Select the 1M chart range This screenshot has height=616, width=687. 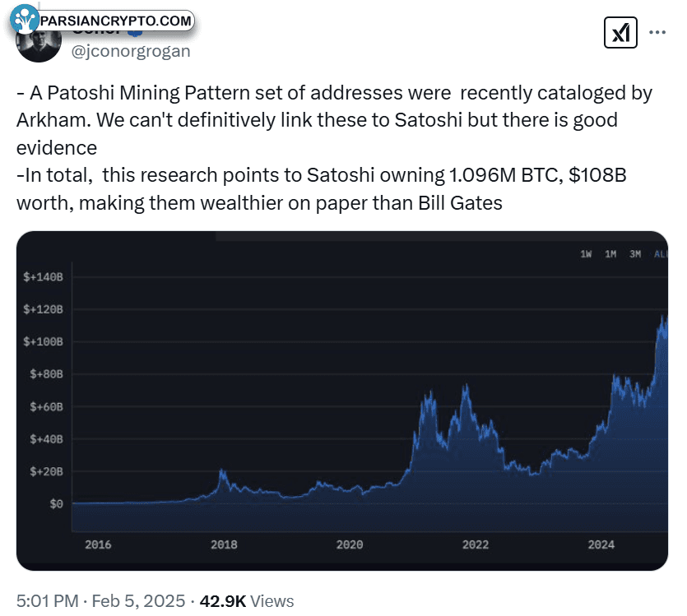(610, 254)
